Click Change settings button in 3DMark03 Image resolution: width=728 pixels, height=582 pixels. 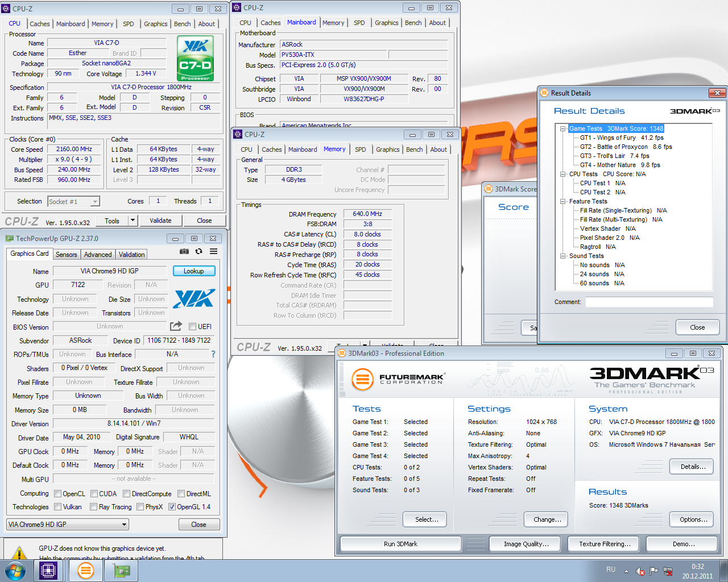[547, 519]
